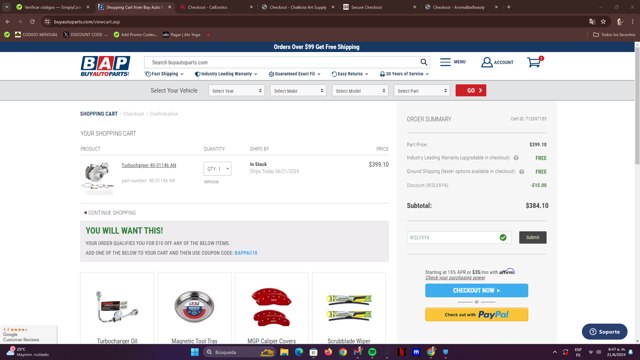Click the Windows taskbar Búsqueda search box
The width and height of the screenshot is (640, 360).
[239, 352]
